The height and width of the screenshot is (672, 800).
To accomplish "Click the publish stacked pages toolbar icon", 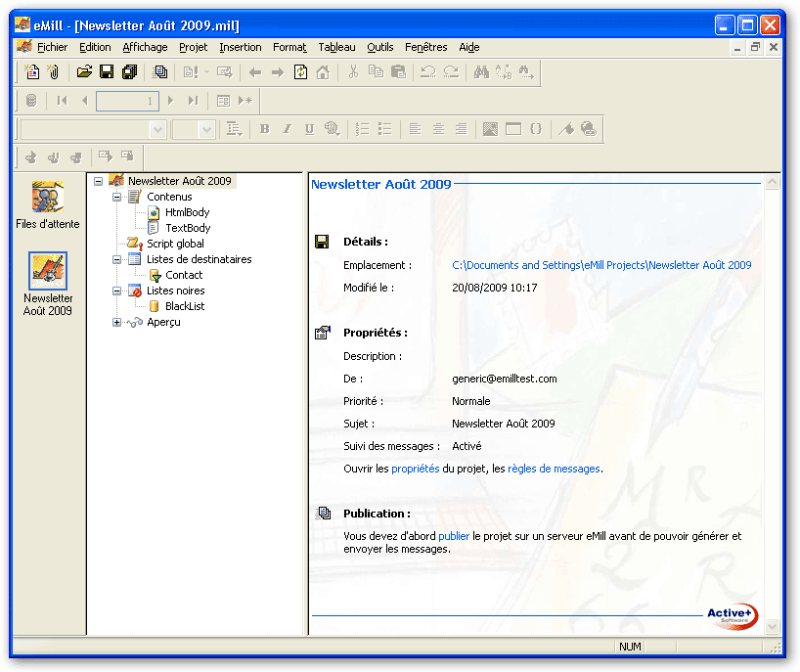I will (x=159, y=72).
